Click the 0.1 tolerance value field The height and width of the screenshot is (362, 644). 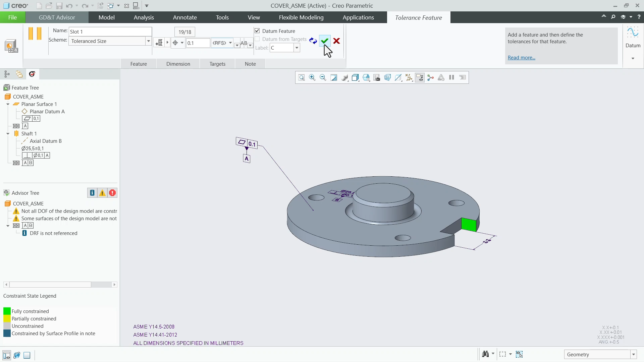click(x=198, y=43)
